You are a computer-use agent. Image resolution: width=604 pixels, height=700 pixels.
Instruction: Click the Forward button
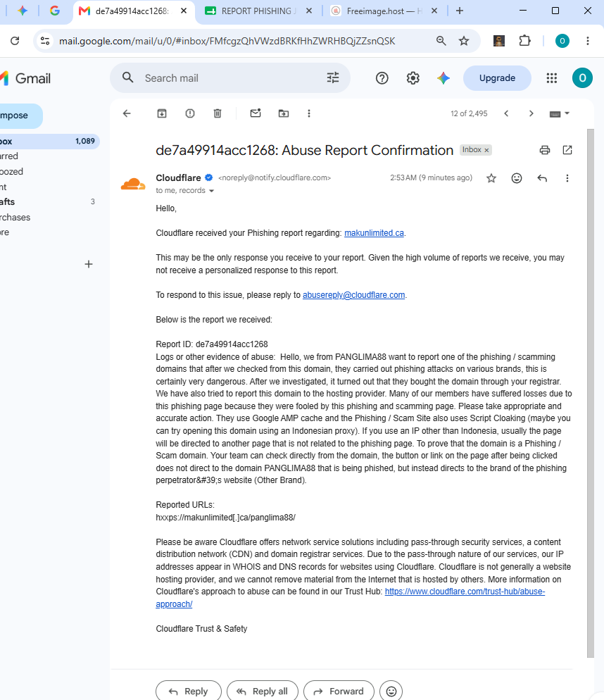(x=339, y=691)
